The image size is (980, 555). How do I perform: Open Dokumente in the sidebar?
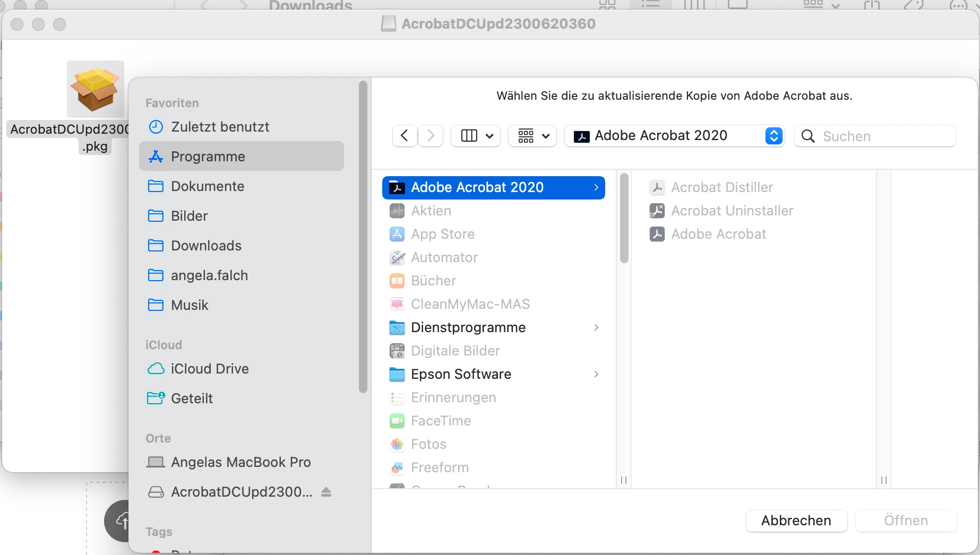(x=242, y=186)
